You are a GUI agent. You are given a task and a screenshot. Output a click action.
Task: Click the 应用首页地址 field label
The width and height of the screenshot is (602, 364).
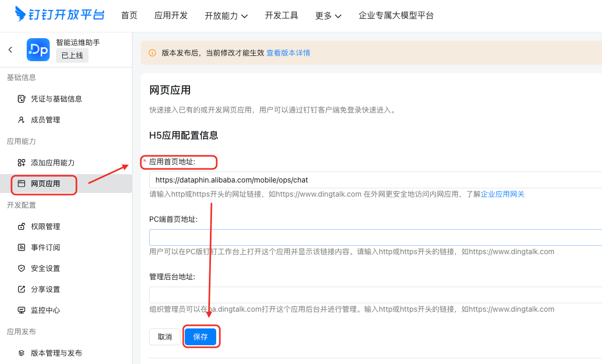click(172, 162)
